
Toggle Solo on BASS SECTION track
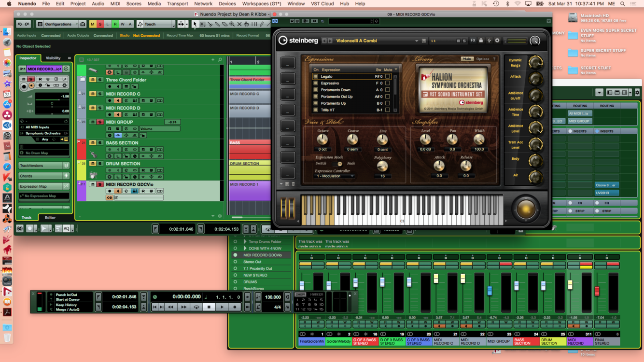point(100,143)
